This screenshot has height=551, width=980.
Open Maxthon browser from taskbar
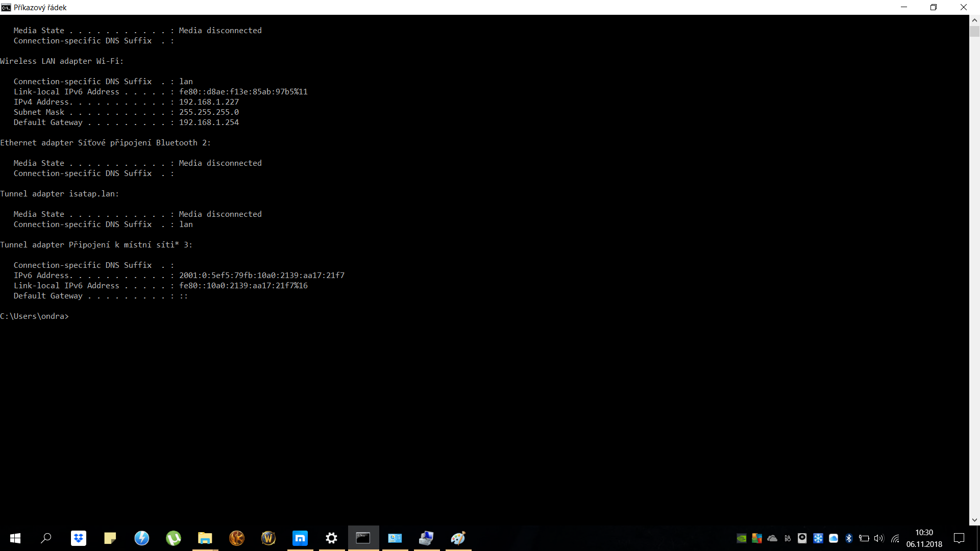click(x=300, y=538)
